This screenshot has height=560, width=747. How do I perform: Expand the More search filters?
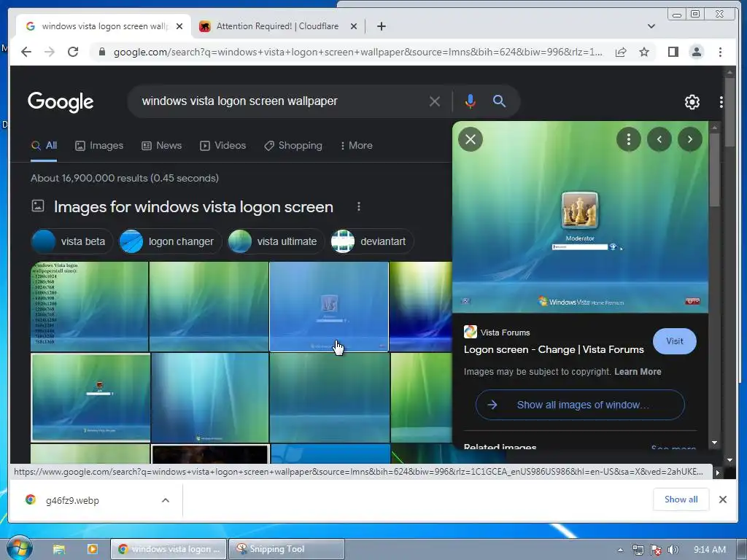click(x=356, y=145)
